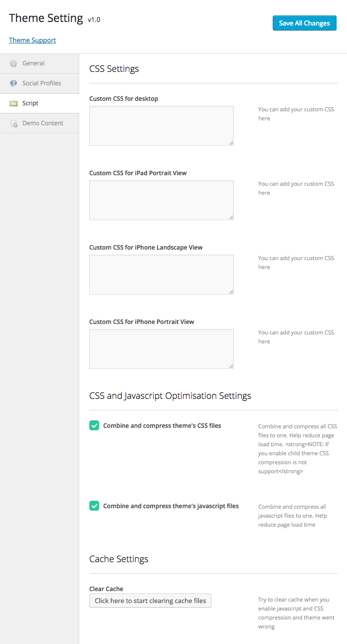Click here to start clearing cache files

pyautogui.click(x=150, y=601)
